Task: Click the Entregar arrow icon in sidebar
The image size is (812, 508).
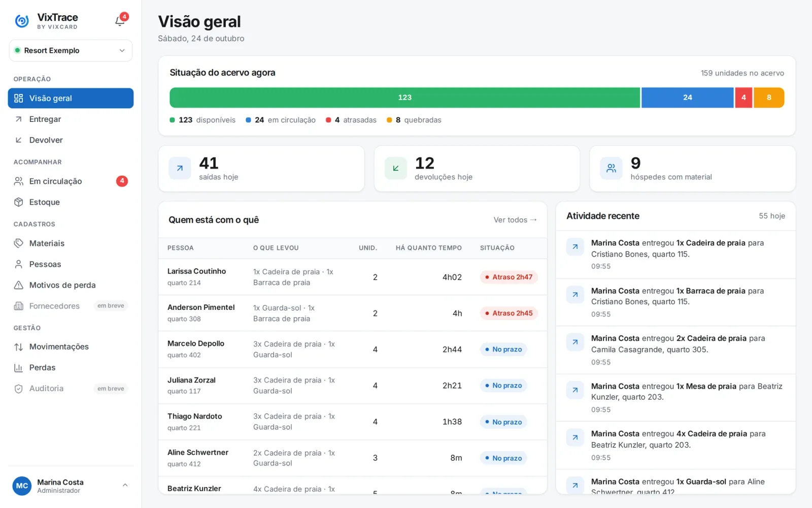Action: point(19,119)
